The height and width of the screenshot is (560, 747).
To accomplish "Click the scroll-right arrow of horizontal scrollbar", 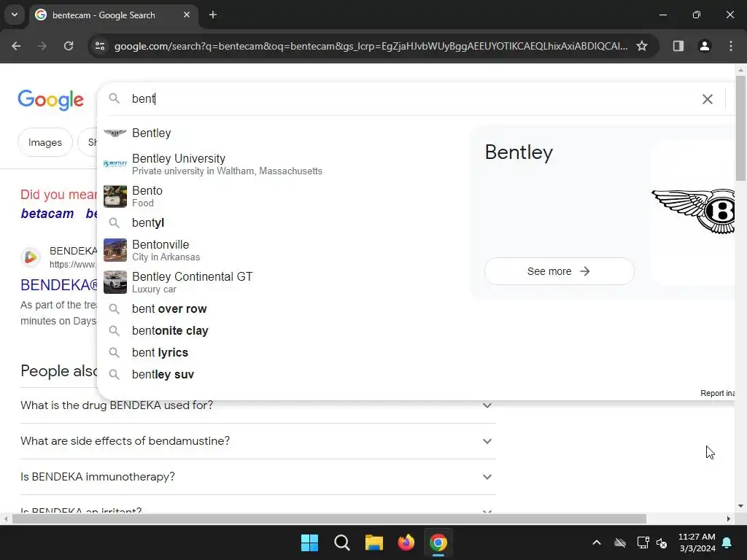I will coord(729,518).
